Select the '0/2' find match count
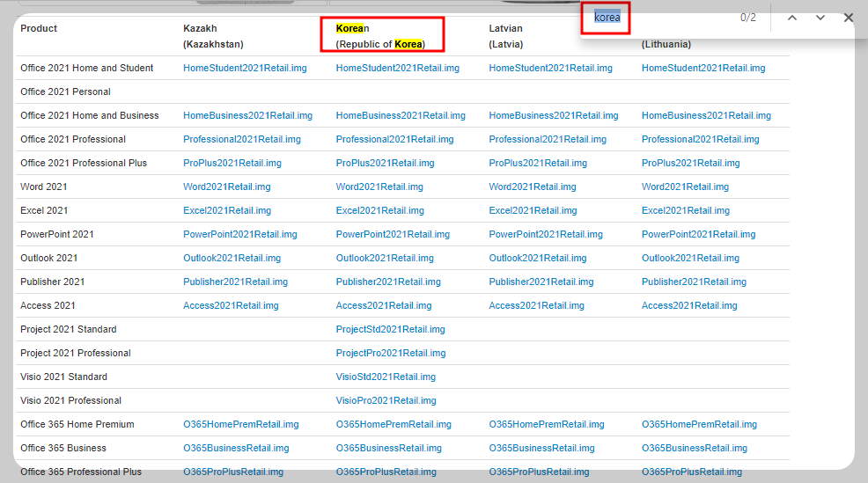The height and width of the screenshot is (483, 868). pos(748,18)
